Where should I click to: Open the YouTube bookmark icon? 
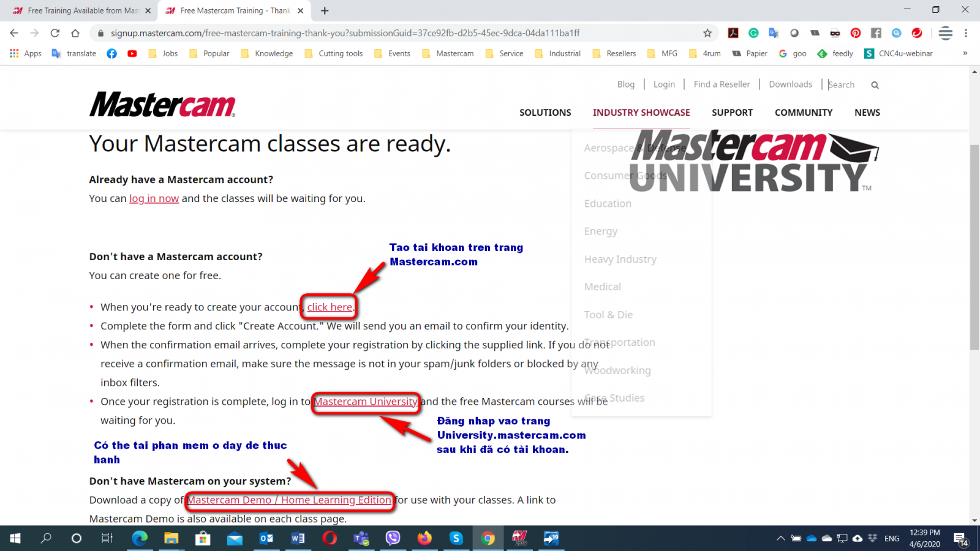pos(132,54)
